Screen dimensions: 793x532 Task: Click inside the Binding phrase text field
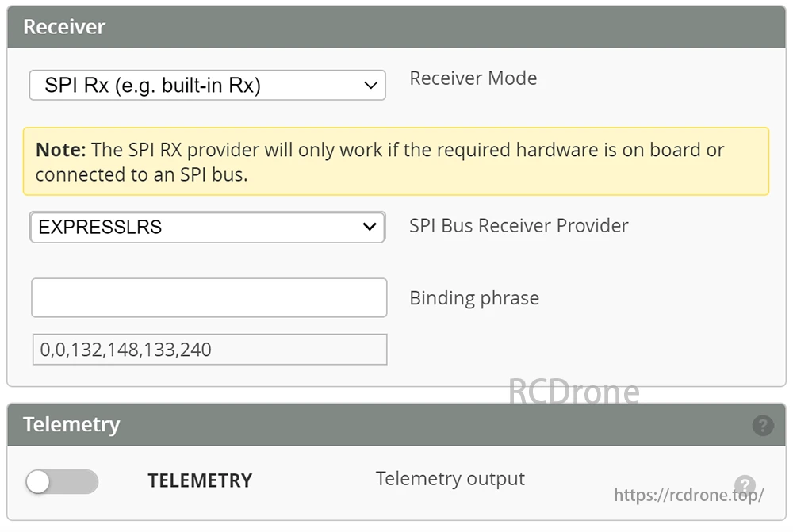(x=209, y=297)
